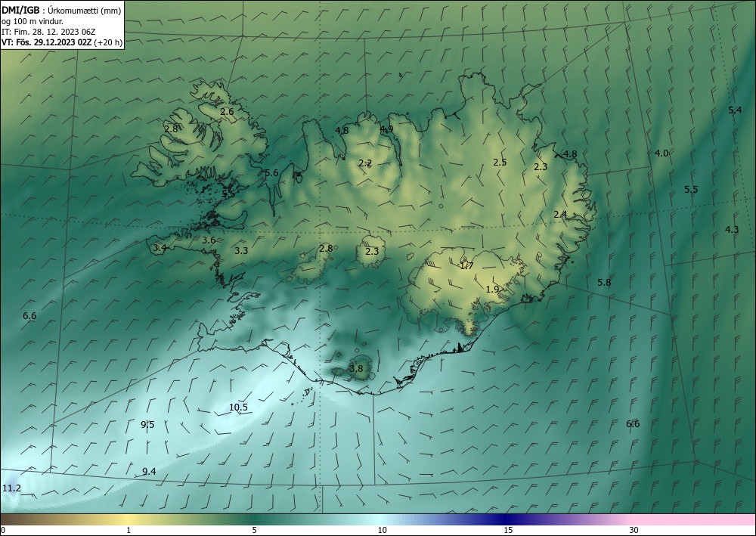Click the colour scale tick label 0
Image resolution: width=756 pixels, height=536 pixels.
click(3, 531)
